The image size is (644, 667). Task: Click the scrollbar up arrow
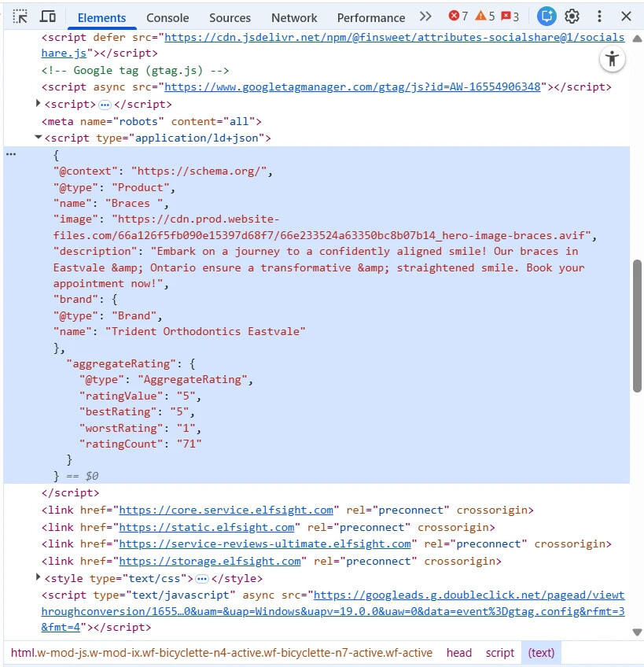[637, 39]
